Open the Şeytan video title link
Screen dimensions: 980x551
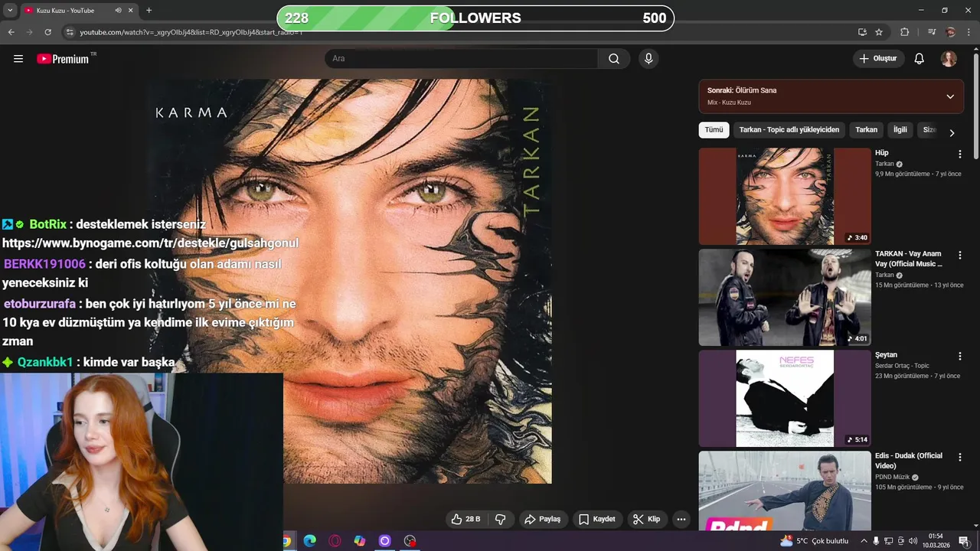click(886, 355)
